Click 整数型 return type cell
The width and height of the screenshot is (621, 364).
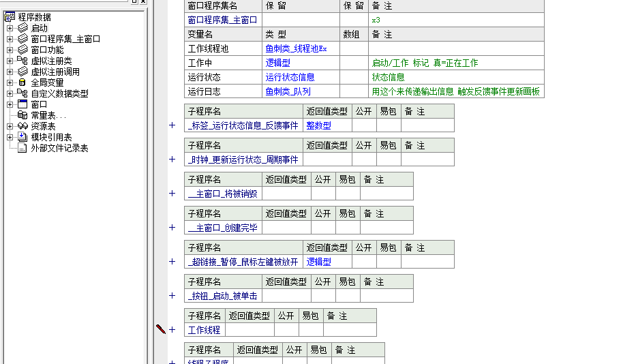(x=327, y=125)
